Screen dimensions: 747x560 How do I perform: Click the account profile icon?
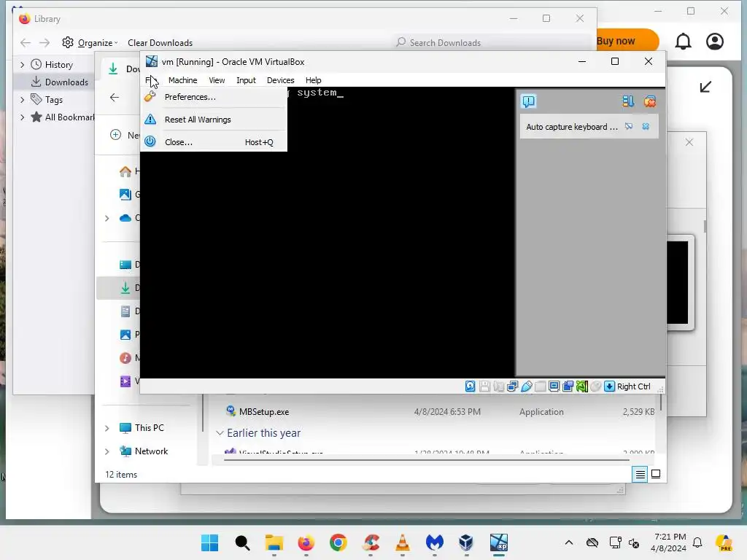(715, 42)
